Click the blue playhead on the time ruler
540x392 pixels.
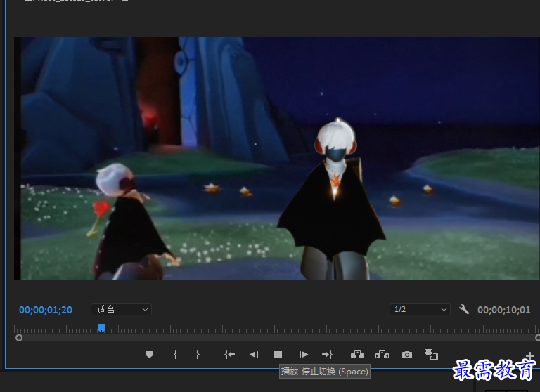pos(101,327)
